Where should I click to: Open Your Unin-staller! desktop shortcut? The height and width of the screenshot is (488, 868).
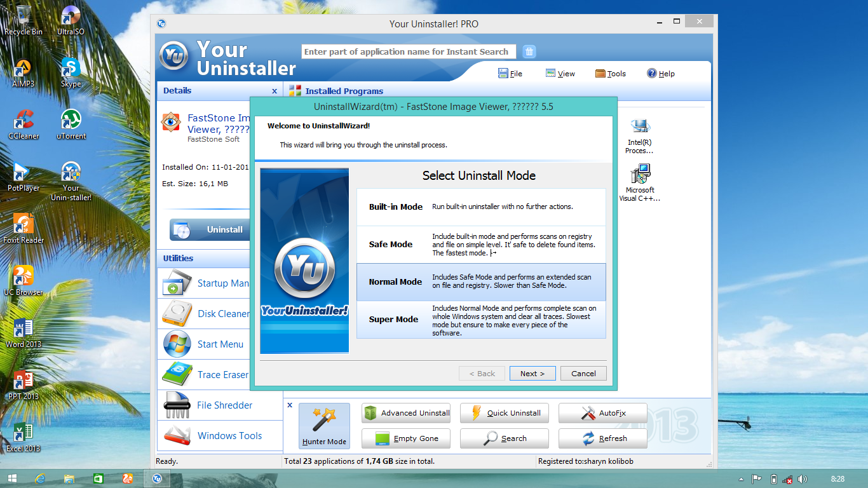(71, 181)
